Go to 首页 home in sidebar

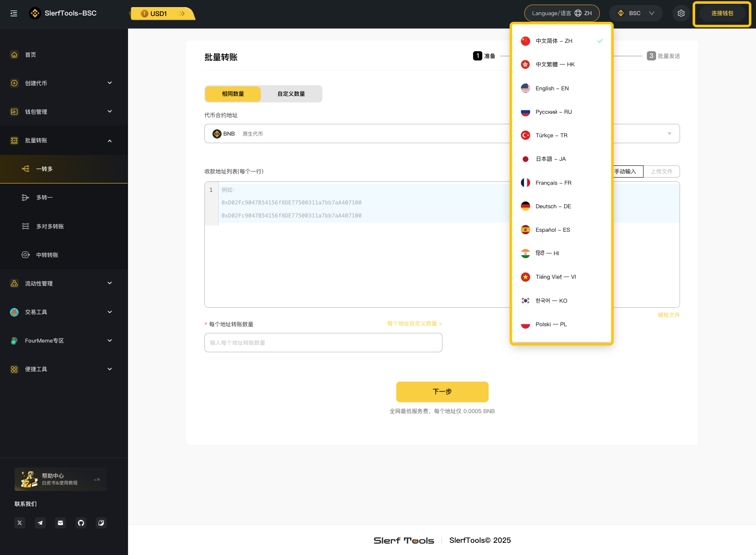pos(31,55)
